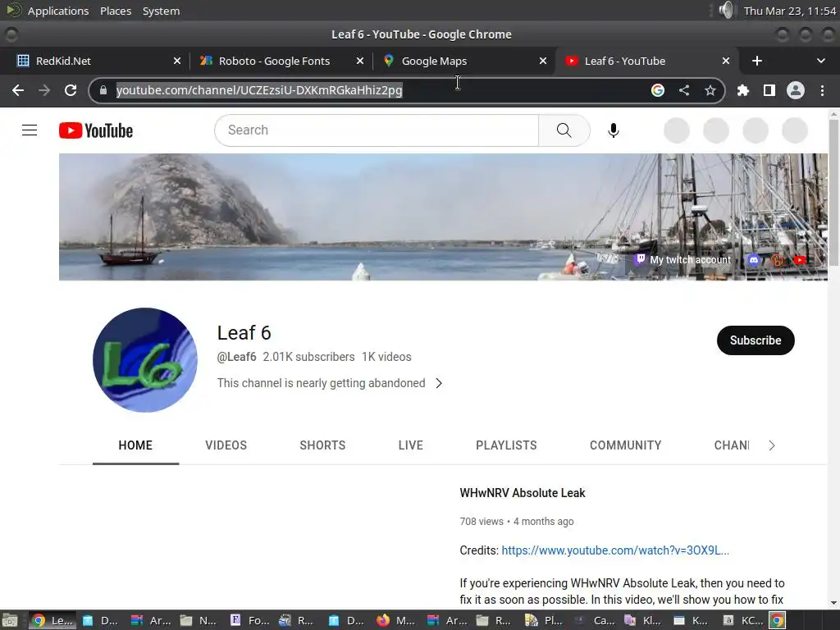
Task: Expand the channel description chevron
Action: (439, 383)
